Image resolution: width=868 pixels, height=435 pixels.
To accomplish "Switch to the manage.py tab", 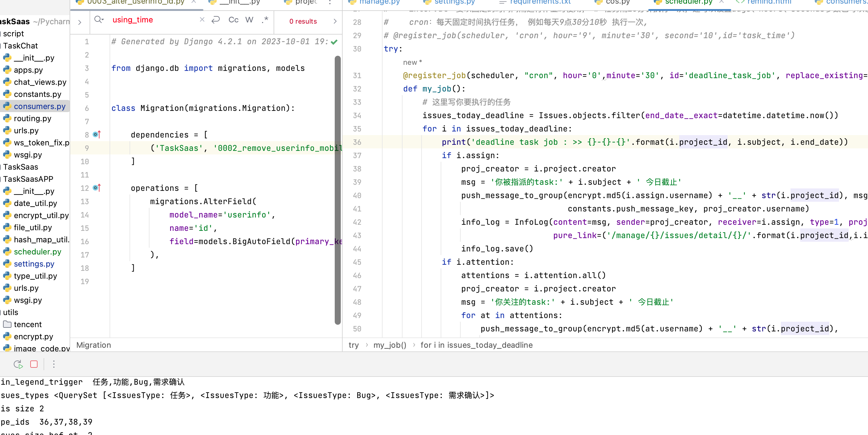I will (x=379, y=3).
